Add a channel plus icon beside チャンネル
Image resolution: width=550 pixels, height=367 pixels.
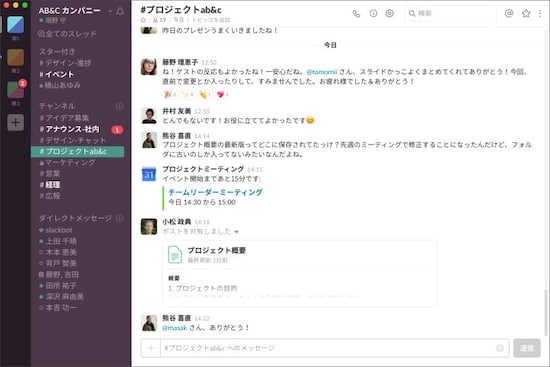(x=120, y=106)
